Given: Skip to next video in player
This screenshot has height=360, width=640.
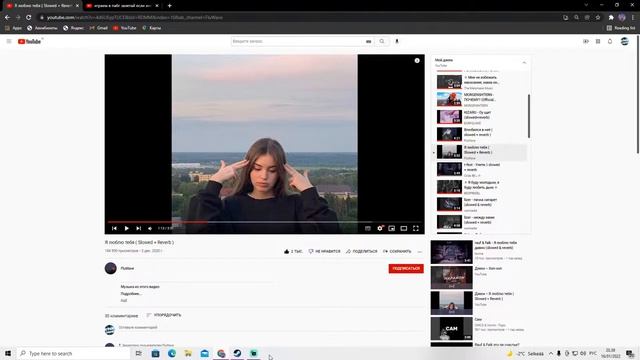Looking at the screenshot, I should tap(139, 228).
